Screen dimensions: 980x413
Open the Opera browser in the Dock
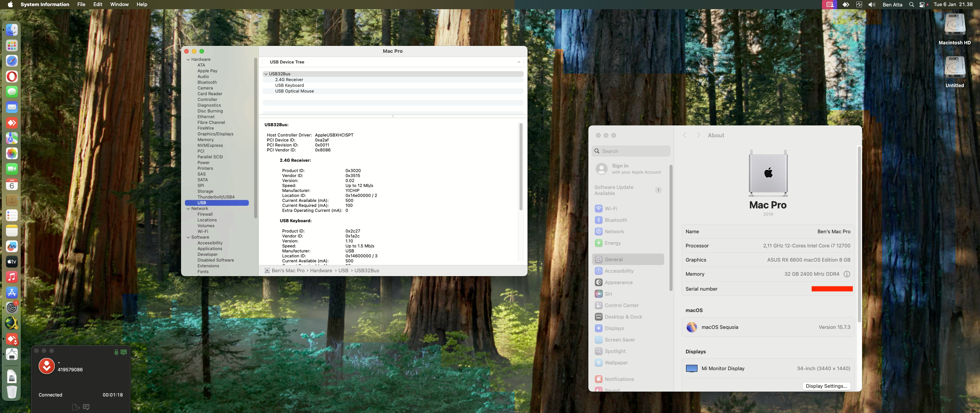pyautogui.click(x=12, y=76)
